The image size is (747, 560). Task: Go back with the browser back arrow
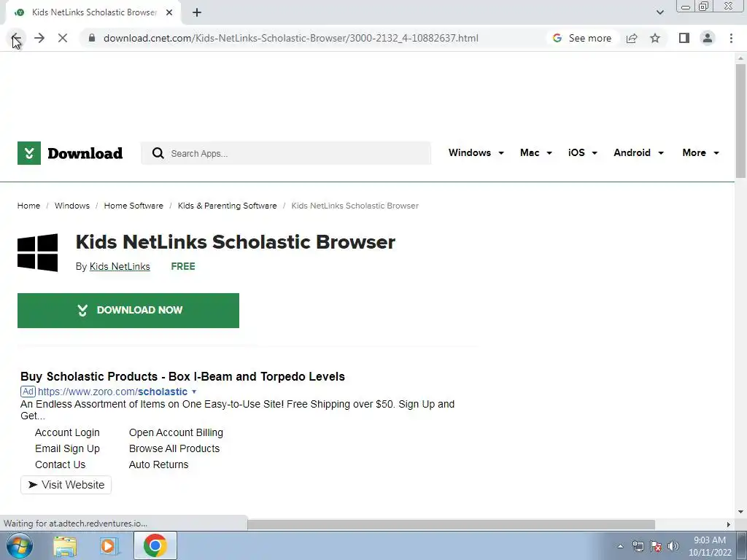tap(16, 38)
